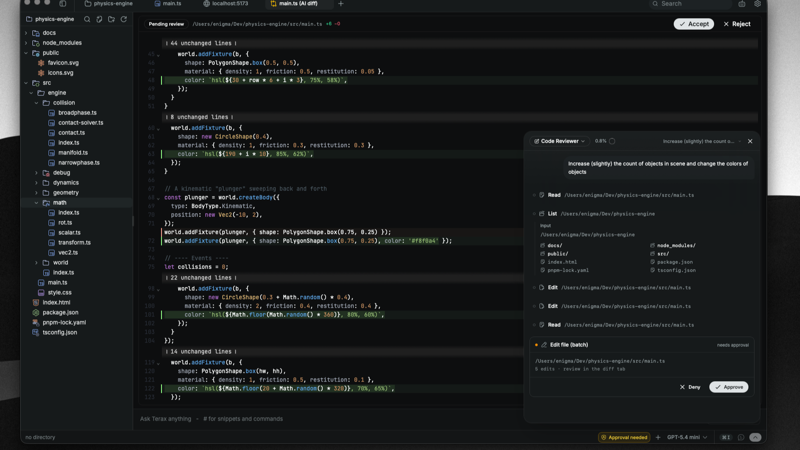800x450 pixels.
Task: Approve the batch file edit
Action: [x=729, y=387]
